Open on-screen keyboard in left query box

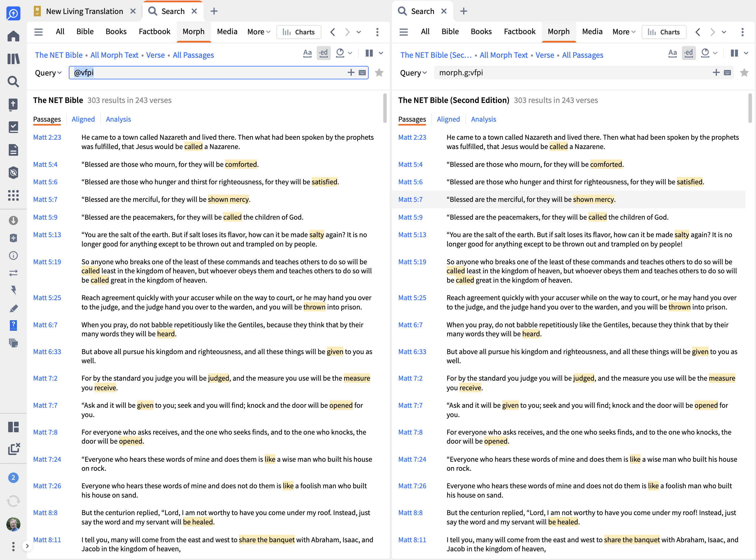[362, 73]
